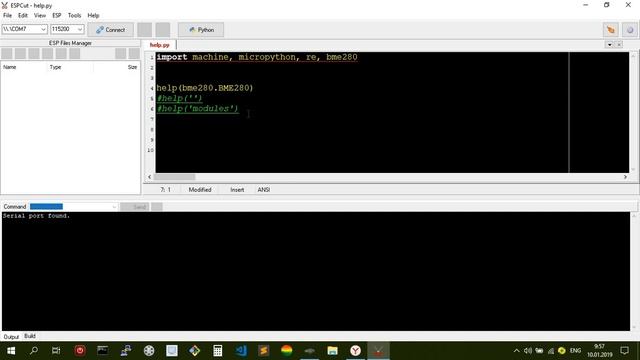Viewport: 640px width, 360px height.
Task: Click the Insert mode status entry
Action: pos(237,190)
